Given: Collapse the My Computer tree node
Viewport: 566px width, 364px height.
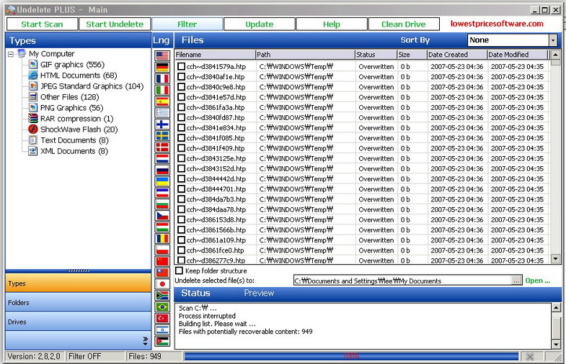Looking at the screenshot, I should (11, 54).
